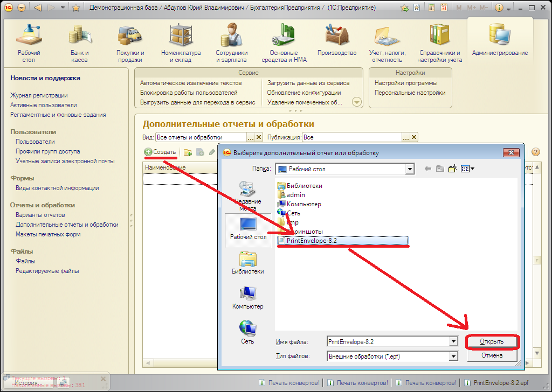
Task: Click the create new folder icon in dialog
Action: pos(453,169)
